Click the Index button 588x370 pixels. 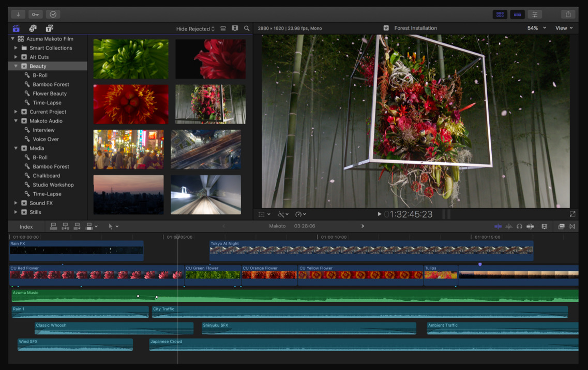26,227
